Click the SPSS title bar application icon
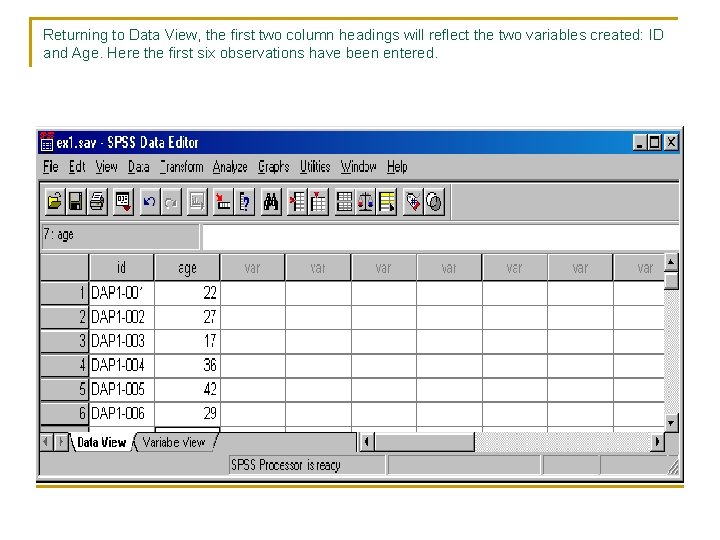This screenshot has width=720, height=540. pos(47,142)
